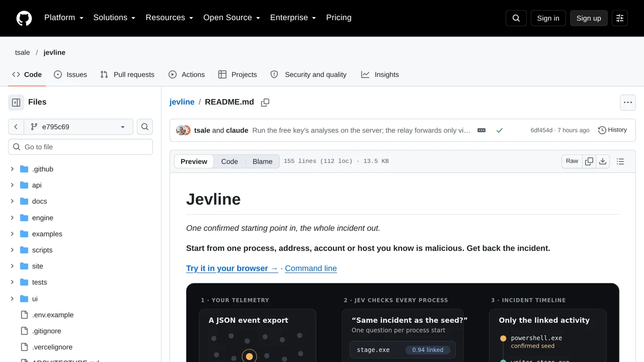The width and height of the screenshot is (644, 362).
Task: Click the Go to file search field
Action: (x=80, y=147)
